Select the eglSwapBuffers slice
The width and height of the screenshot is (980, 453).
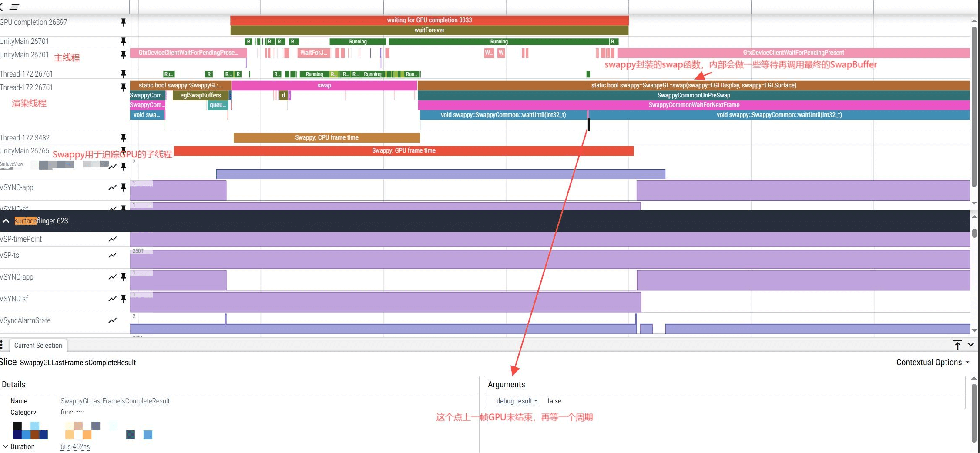click(x=201, y=95)
